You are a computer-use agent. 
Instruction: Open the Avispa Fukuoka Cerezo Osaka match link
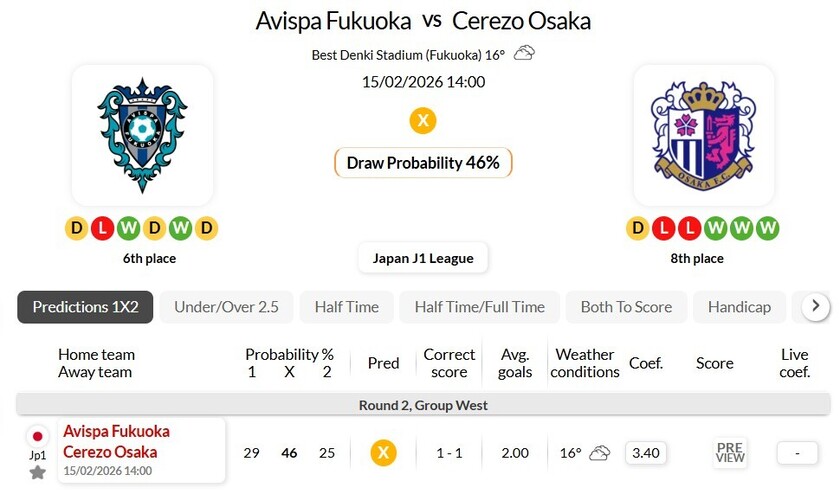116,442
